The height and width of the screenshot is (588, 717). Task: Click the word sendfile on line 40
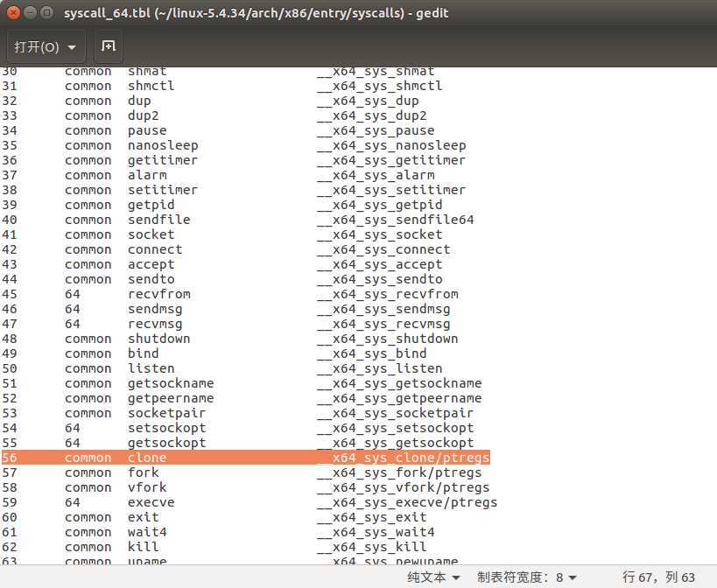158,220
